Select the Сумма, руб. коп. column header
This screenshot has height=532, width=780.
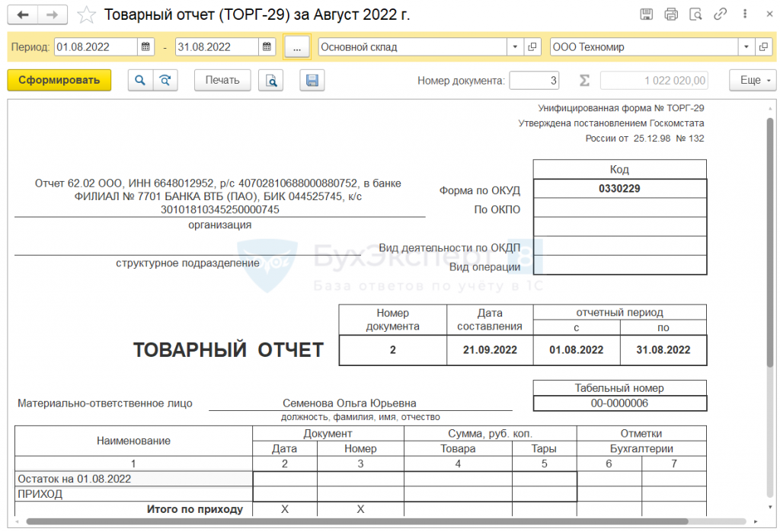(490, 433)
